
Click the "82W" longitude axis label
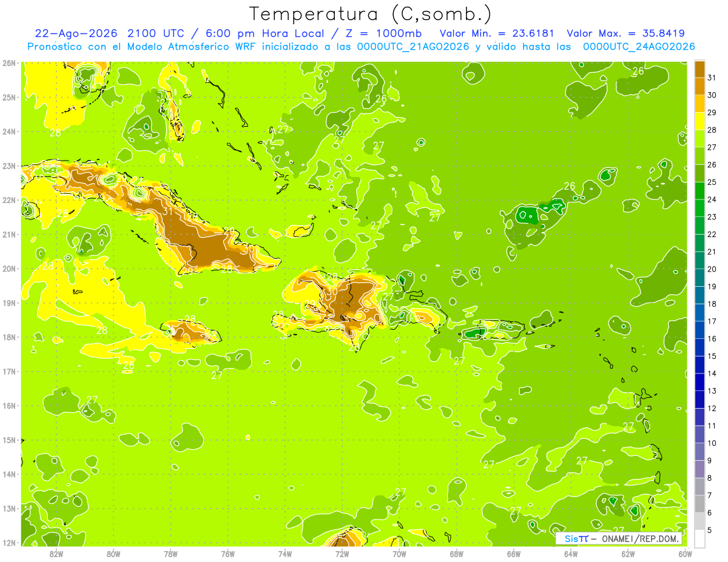[56, 554]
